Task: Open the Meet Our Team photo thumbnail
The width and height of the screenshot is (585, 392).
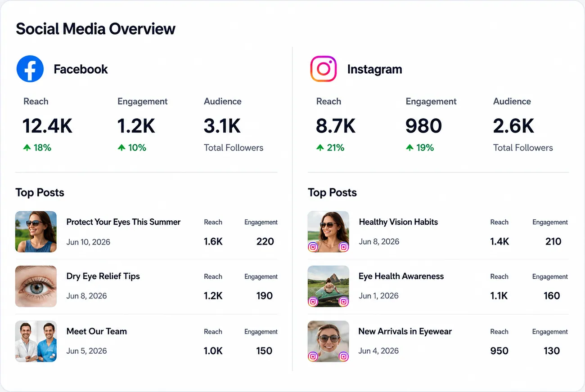Action: [36, 341]
